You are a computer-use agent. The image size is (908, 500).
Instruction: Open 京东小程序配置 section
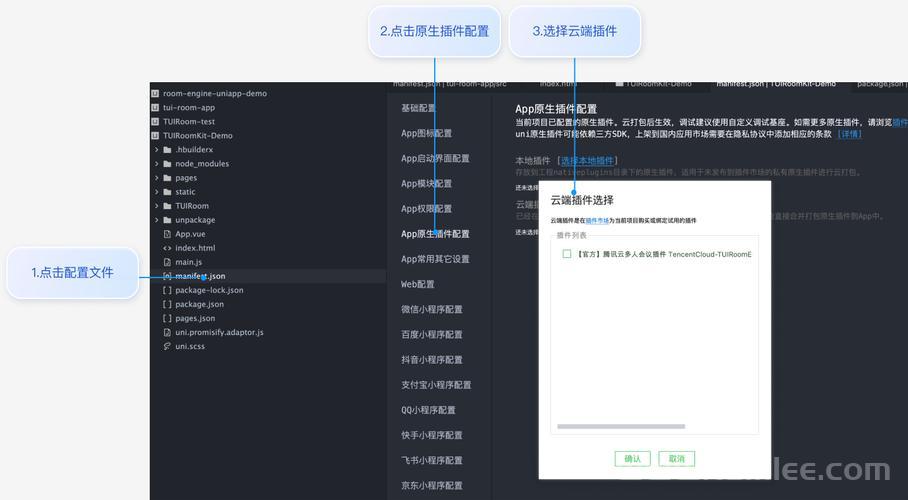[431, 486]
